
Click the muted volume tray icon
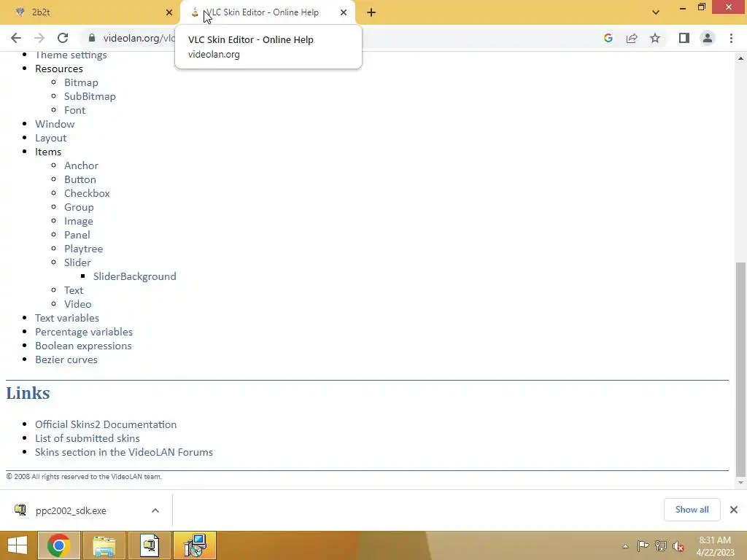tap(678, 545)
